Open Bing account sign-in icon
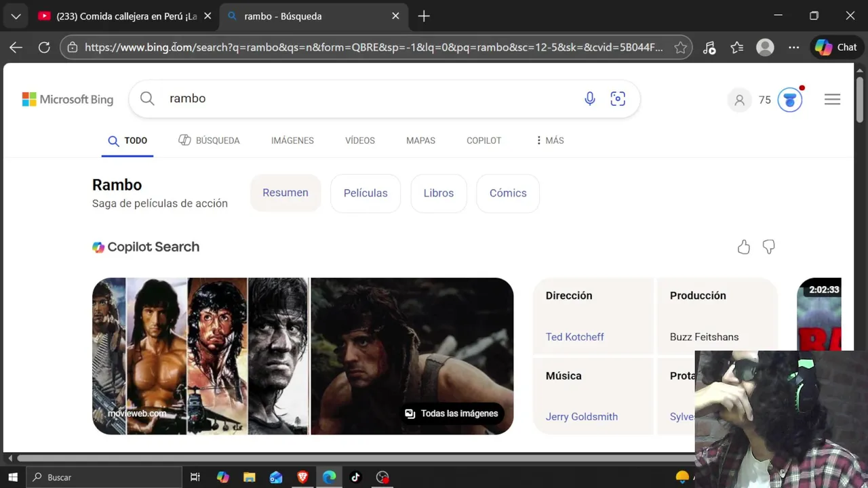868x488 pixels. (739, 100)
